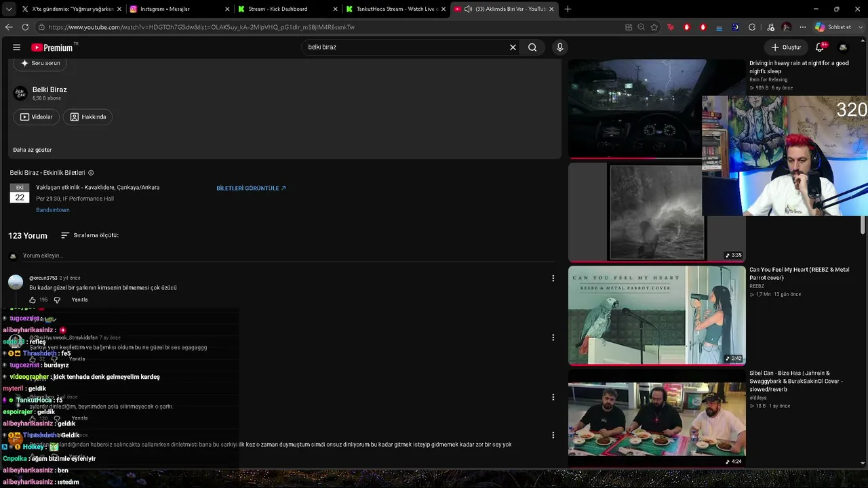The width and height of the screenshot is (868, 488).
Task: Click the 'Oluştur' create button
Action: [786, 47]
